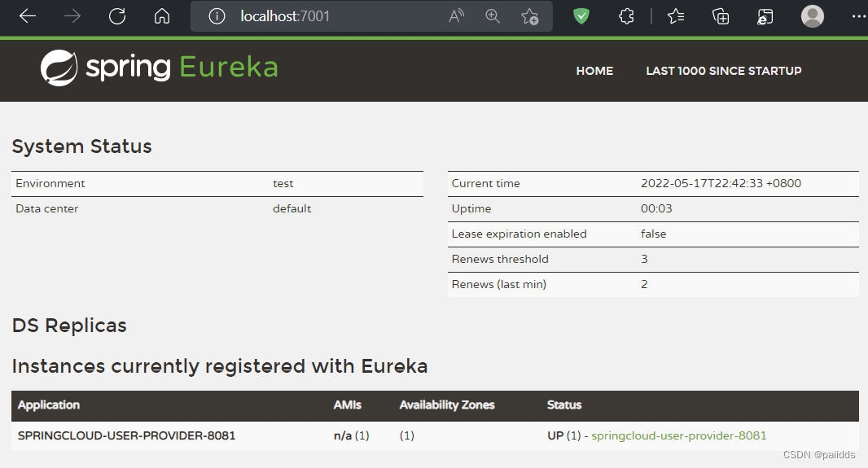This screenshot has width=868, height=468.
Task: Open the springcloud-user-provider-8081 instance link
Action: (x=678, y=435)
